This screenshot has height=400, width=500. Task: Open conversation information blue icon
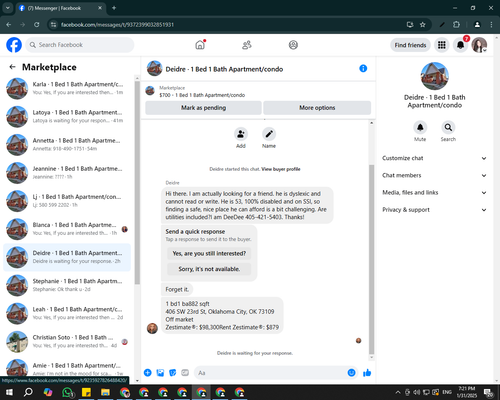click(x=363, y=68)
